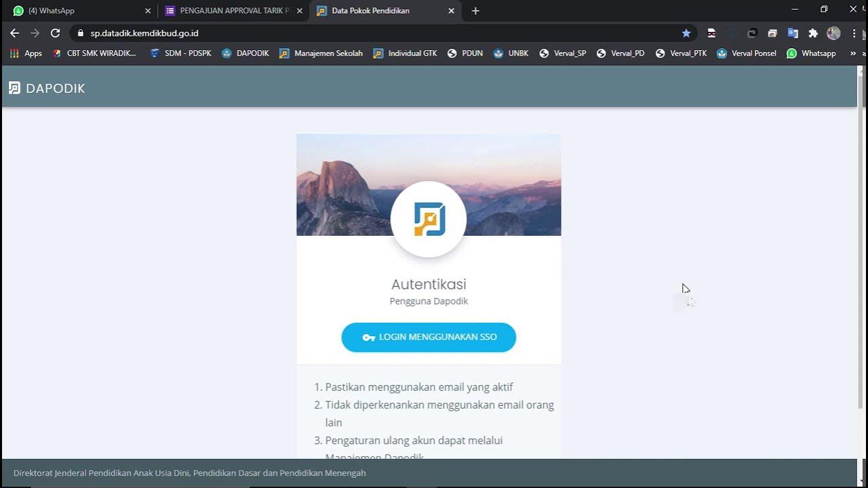Click text 'Tidak diperkenankan menggunakan email orang'
The width and height of the screenshot is (868, 488).
439,405
